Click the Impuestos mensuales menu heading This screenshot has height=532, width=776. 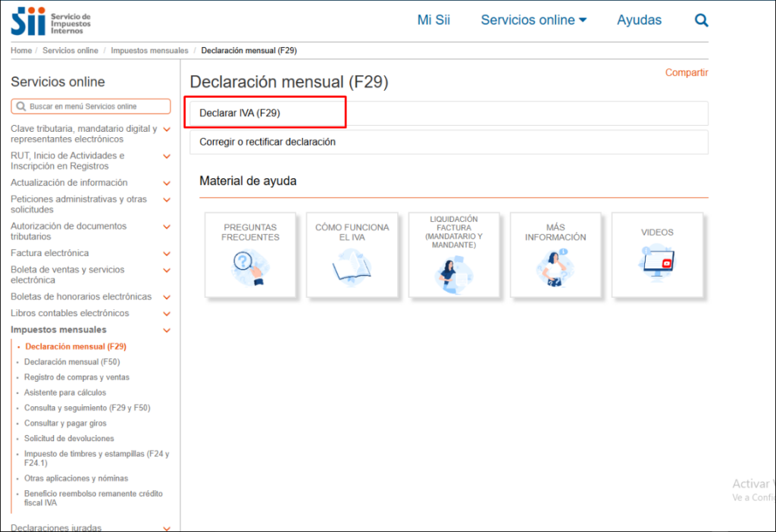click(x=58, y=330)
